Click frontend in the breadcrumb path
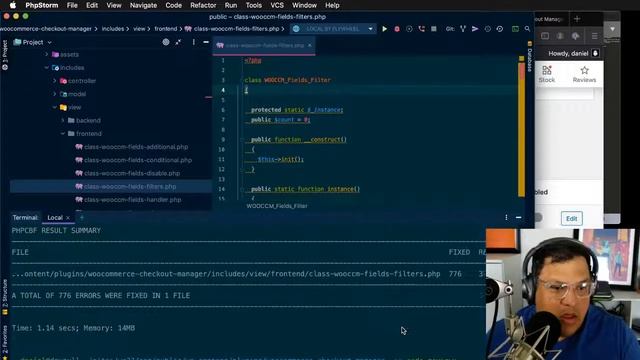The height and width of the screenshot is (360, 640). (166, 29)
